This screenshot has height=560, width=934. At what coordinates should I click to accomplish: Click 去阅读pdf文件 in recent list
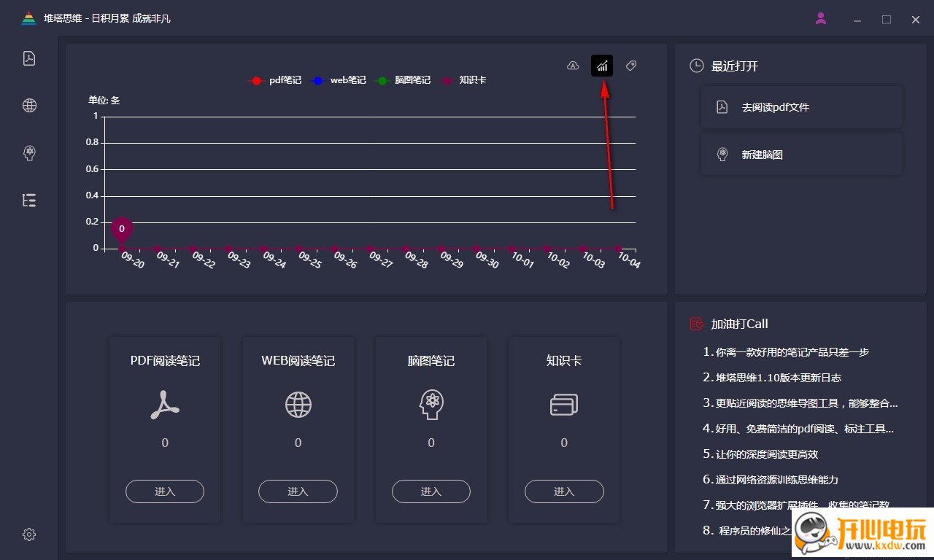click(x=801, y=107)
